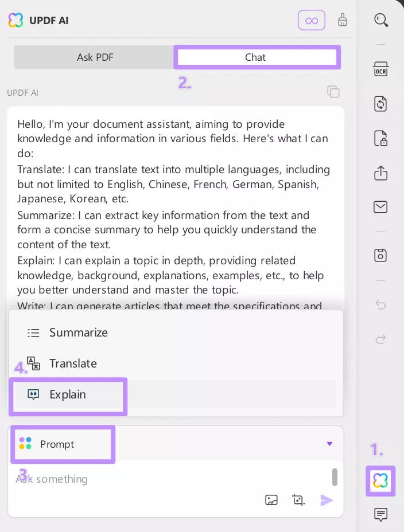Image resolution: width=404 pixels, height=532 pixels.
Task: Open the Convert PDF tool icon
Action: [x=380, y=104]
